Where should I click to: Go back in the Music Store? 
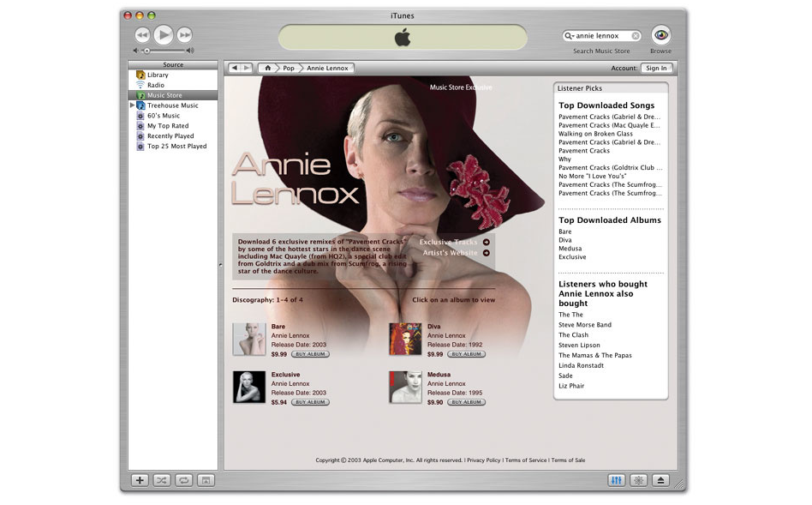coord(235,68)
